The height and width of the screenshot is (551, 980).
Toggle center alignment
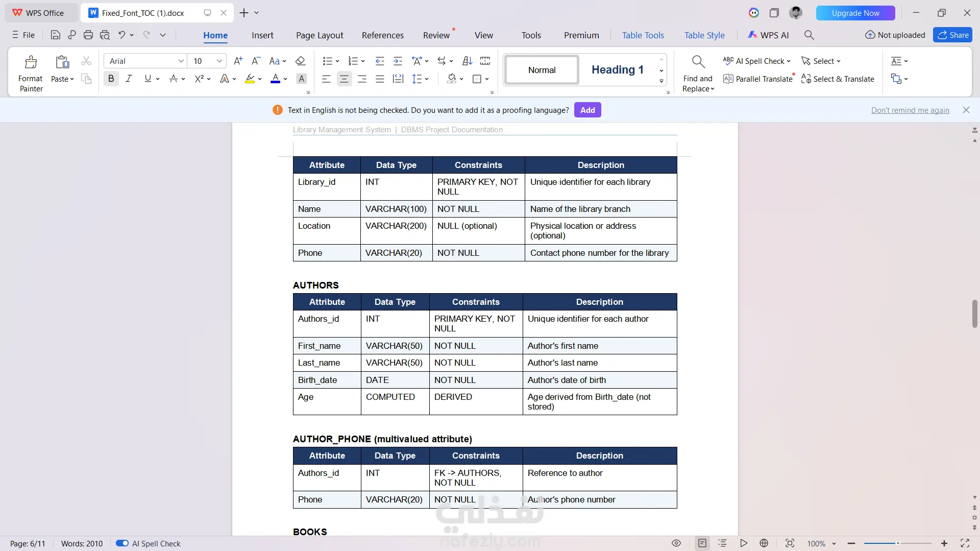pos(345,79)
